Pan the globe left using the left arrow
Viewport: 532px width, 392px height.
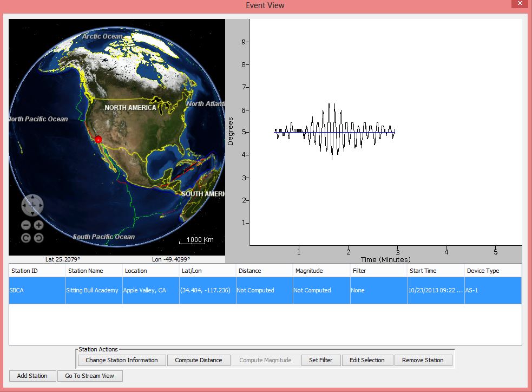[x=25, y=205]
